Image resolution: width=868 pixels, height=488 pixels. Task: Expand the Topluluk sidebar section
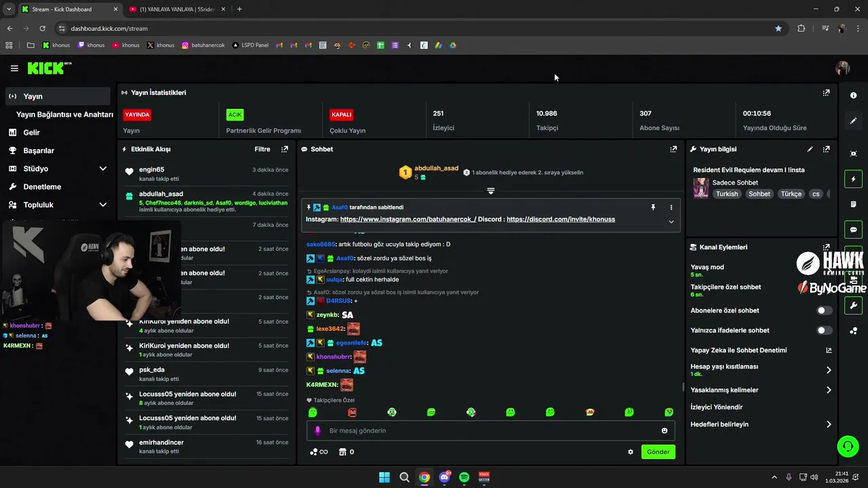point(102,205)
